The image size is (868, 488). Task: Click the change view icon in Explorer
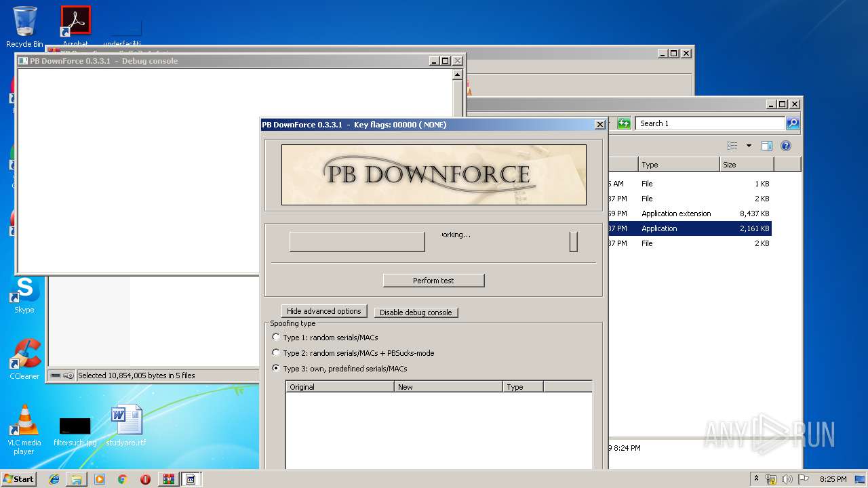(732, 146)
